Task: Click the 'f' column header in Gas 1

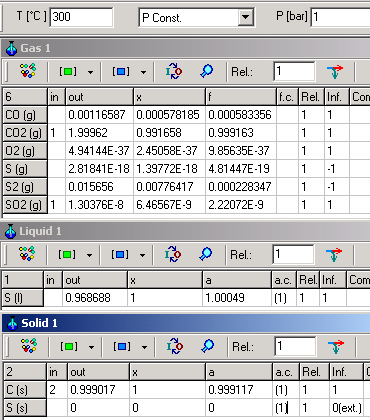Action: coord(241,97)
